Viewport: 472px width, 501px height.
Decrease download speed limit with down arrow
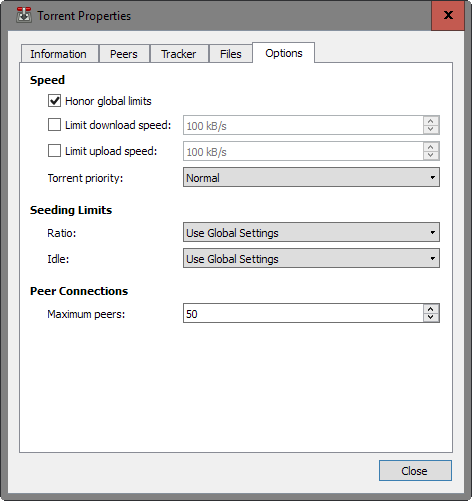click(x=431, y=129)
